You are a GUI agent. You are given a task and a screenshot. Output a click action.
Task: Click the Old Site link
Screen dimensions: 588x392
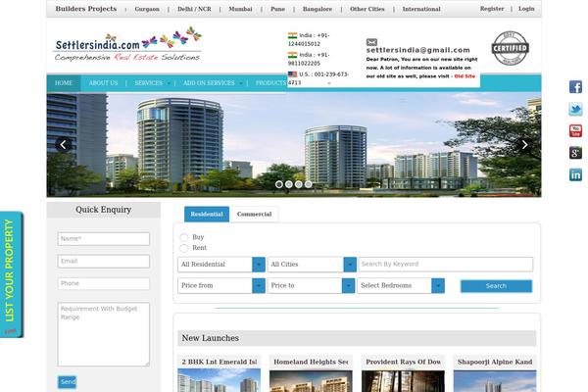tap(465, 76)
